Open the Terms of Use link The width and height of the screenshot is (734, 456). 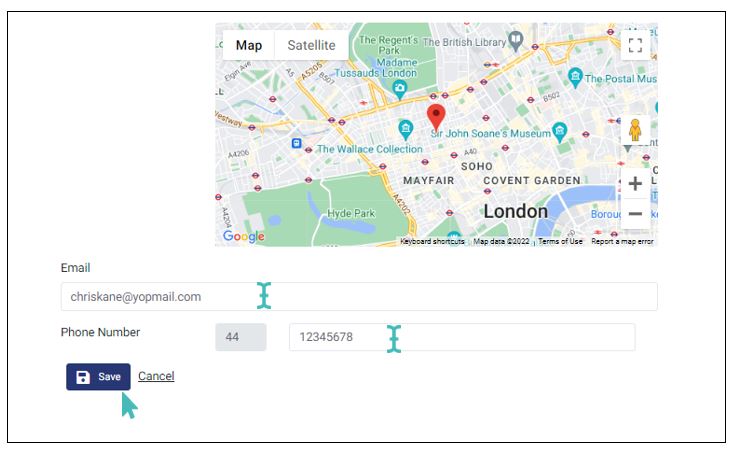coord(560,242)
